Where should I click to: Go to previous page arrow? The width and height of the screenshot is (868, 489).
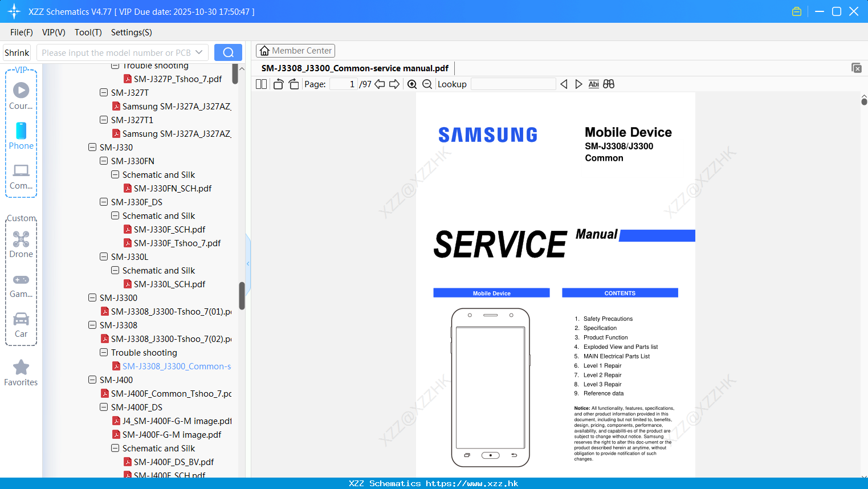coord(380,84)
